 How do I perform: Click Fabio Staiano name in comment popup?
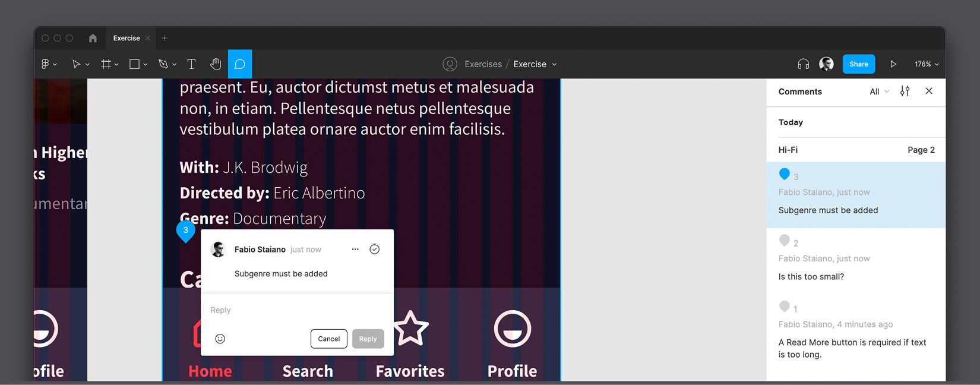pos(260,250)
